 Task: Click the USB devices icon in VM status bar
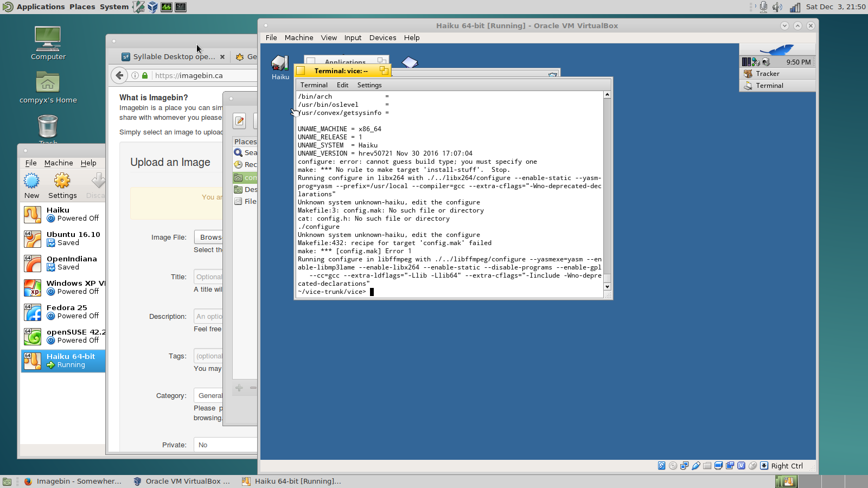tap(695, 466)
